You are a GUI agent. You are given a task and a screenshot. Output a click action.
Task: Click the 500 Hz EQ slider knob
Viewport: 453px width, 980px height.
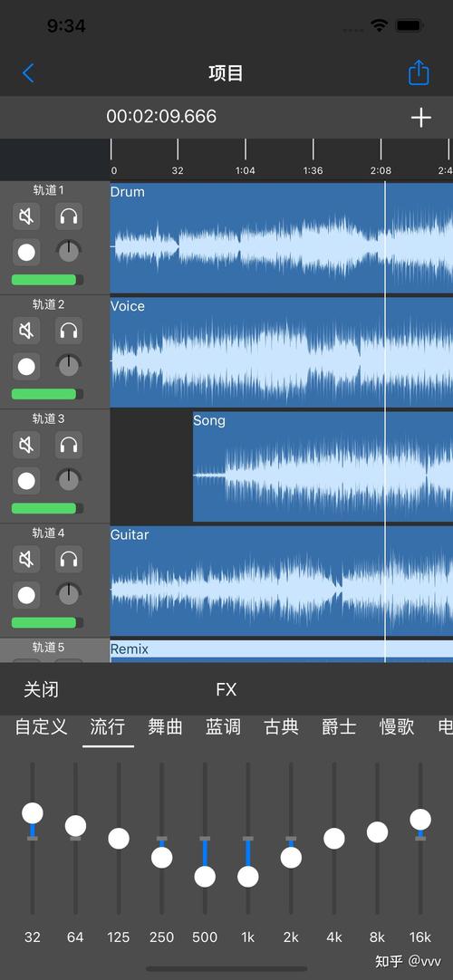pos(205,876)
